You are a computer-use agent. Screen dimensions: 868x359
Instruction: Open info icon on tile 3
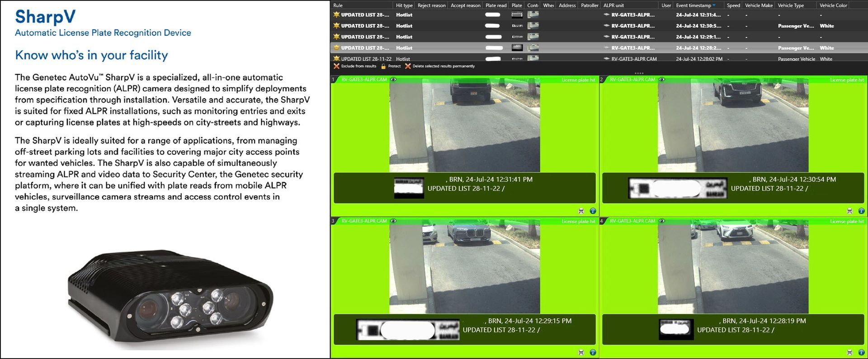[x=593, y=352]
